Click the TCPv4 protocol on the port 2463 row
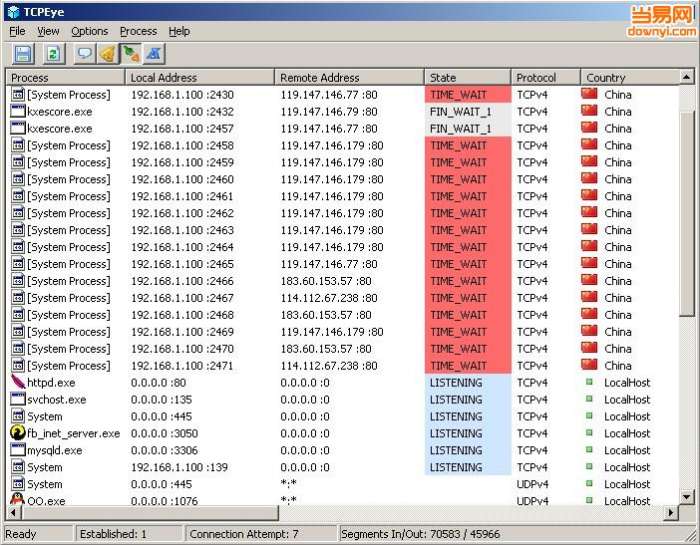The image size is (700, 545). click(x=532, y=230)
